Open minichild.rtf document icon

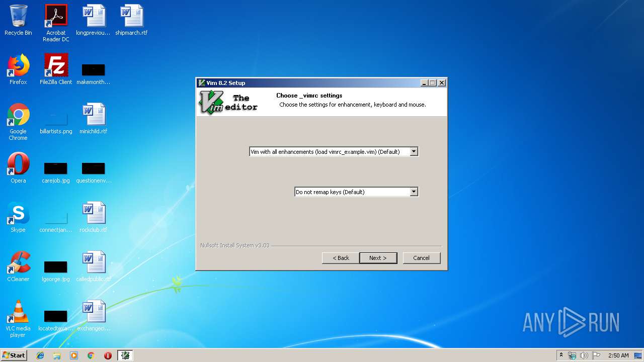[94, 119]
